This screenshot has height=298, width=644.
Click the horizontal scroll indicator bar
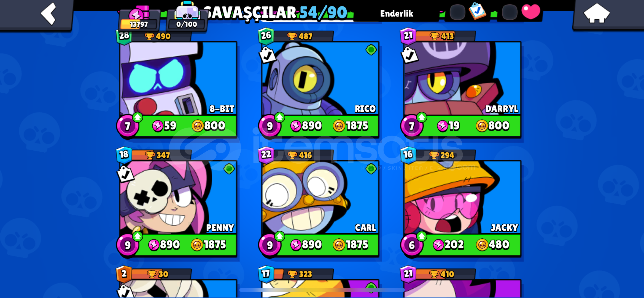(322, 290)
